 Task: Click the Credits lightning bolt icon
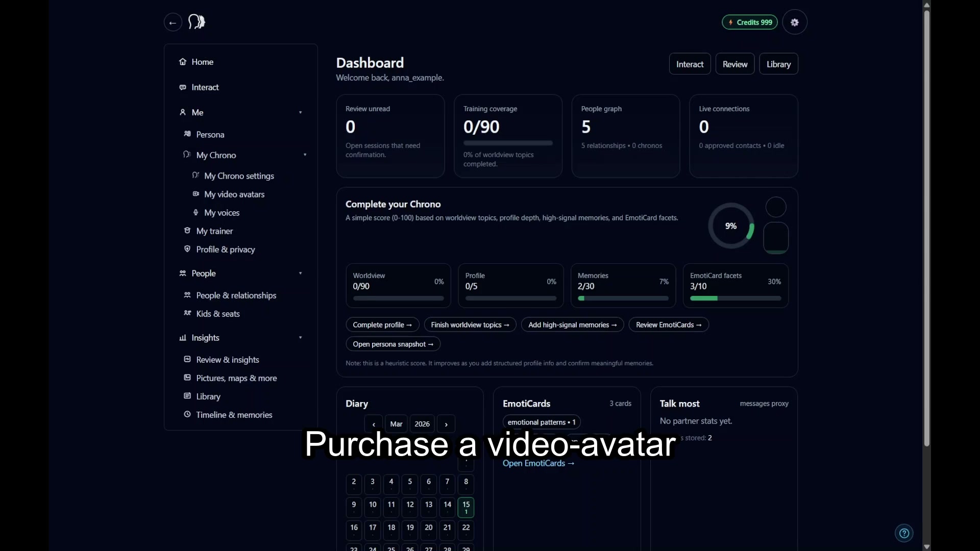pyautogui.click(x=731, y=22)
